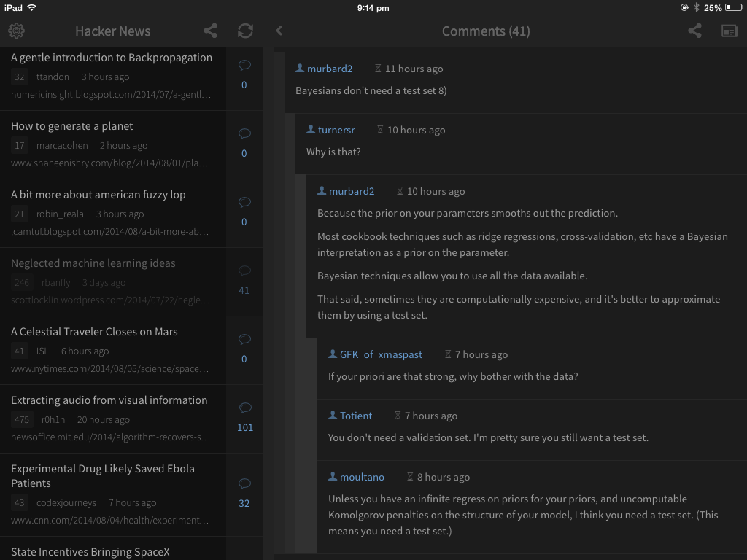Tap the Hacker News header title
Viewport: 747px width, 560px height.
pos(113,31)
